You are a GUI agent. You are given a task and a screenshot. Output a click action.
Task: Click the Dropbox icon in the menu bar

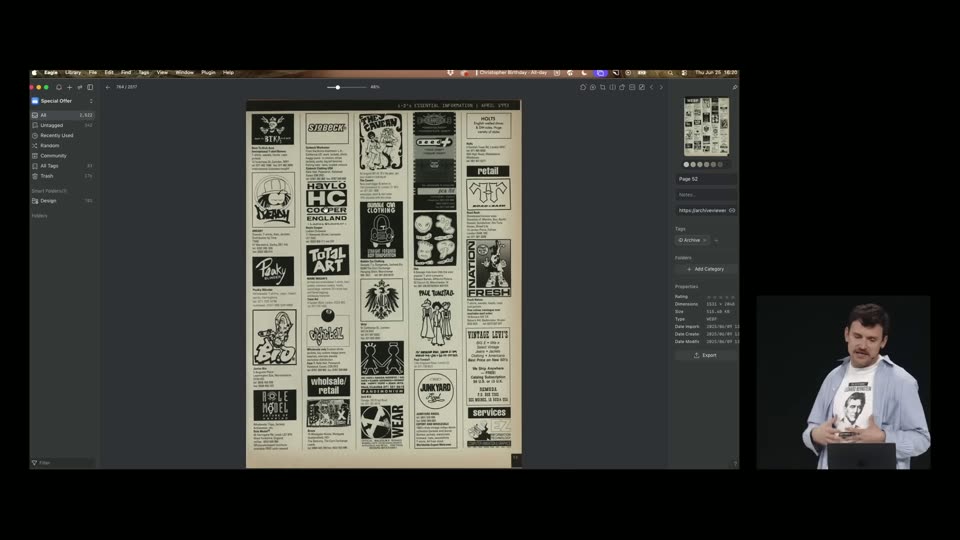[x=451, y=72]
